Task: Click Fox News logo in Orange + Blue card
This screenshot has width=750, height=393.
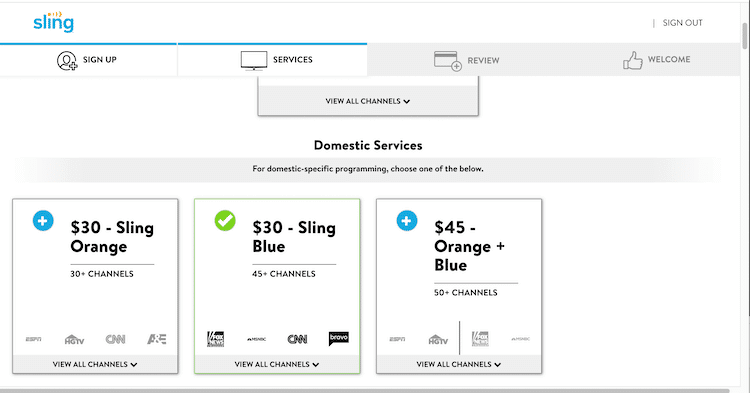Action: [x=480, y=339]
